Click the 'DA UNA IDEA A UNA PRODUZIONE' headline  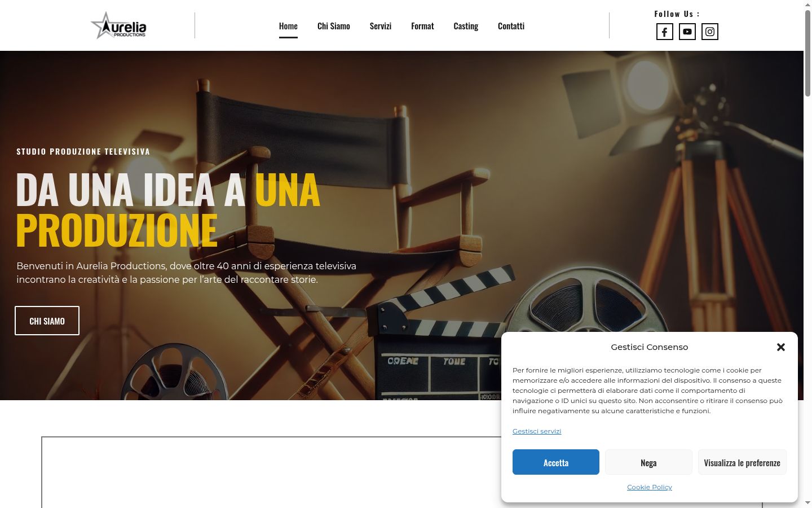(x=168, y=209)
